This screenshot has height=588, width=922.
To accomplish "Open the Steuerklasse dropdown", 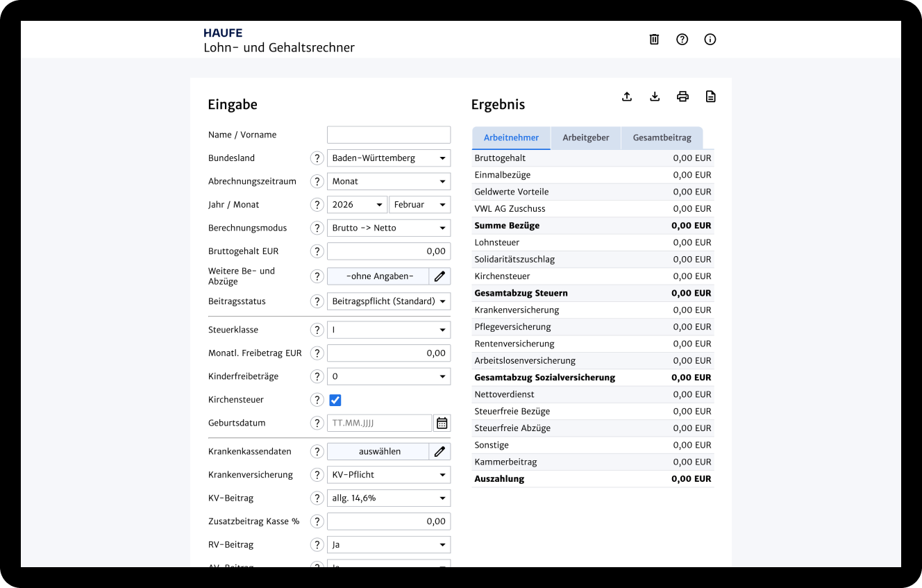I will pyautogui.click(x=389, y=330).
